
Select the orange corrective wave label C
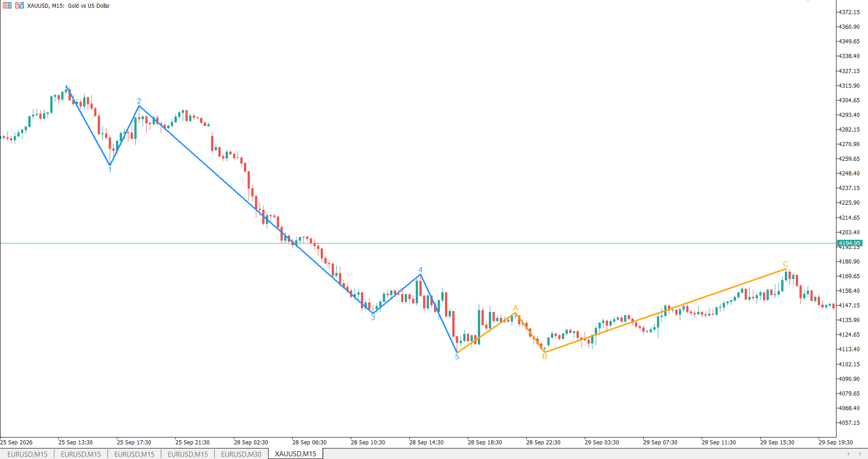click(786, 264)
